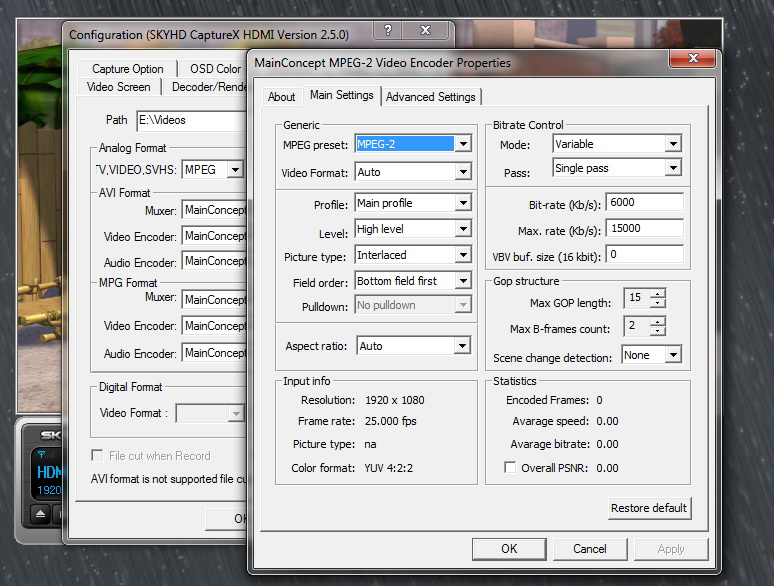Click the Max. rate (Kb/s) field

644,229
